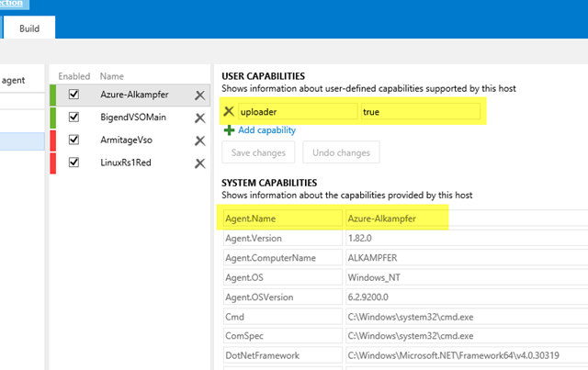Disable the ArmitageVso agent checkbox
The image size is (588, 370).
pyautogui.click(x=74, y=140)
